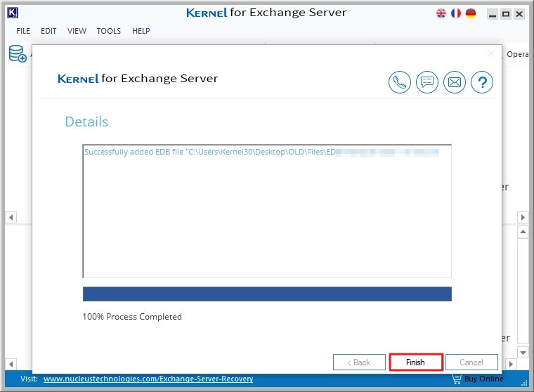Maximize the Kernel for Exchange Server window
Image resolution: width=534 pixels, height=392 pixels.
pos(506,14)
